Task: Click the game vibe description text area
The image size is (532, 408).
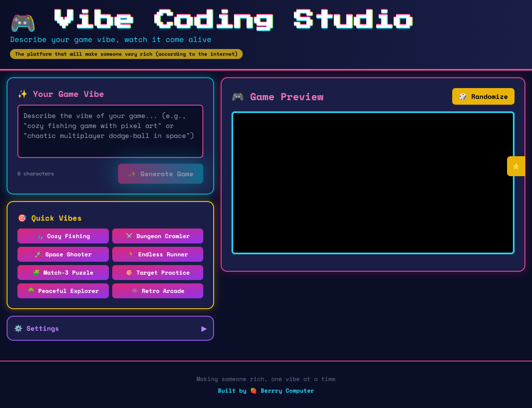Action: 110,131
